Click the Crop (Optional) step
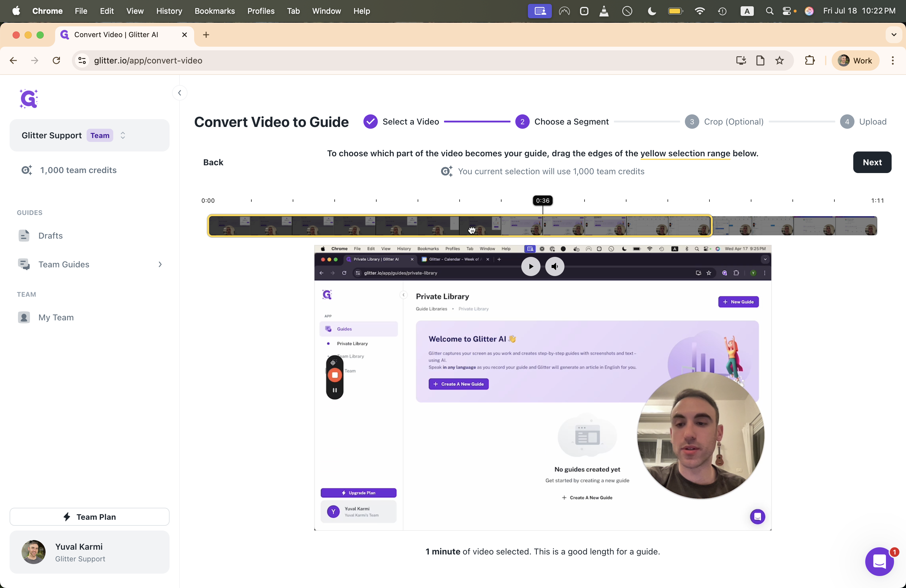The image size is (906, 588). coord(724,122)
